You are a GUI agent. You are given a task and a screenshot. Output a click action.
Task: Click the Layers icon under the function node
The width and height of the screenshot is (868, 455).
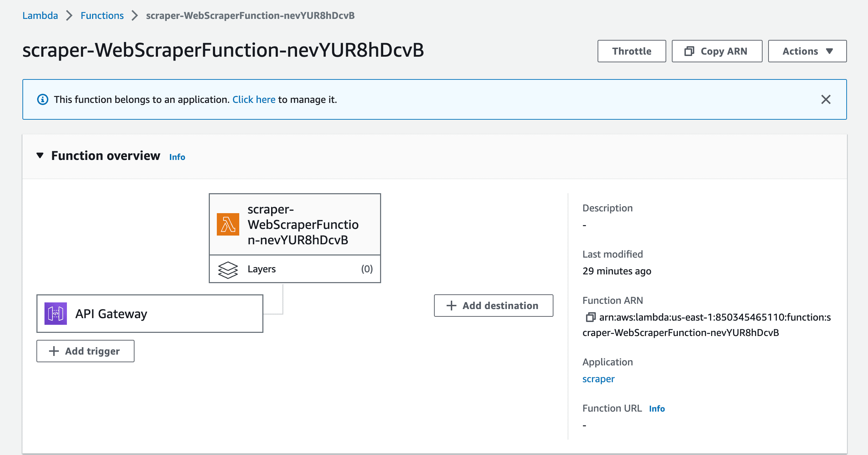pyautogui.click(x=228, y=269)
